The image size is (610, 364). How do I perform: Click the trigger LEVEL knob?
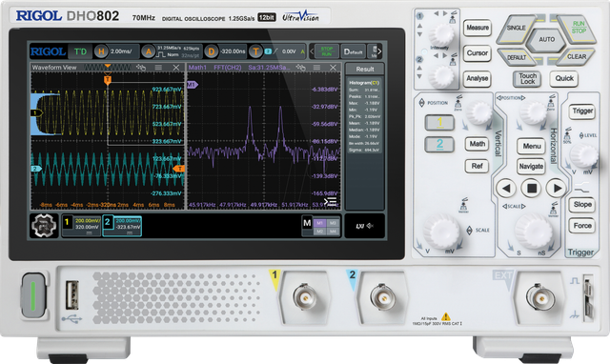[x=584, y=154]
